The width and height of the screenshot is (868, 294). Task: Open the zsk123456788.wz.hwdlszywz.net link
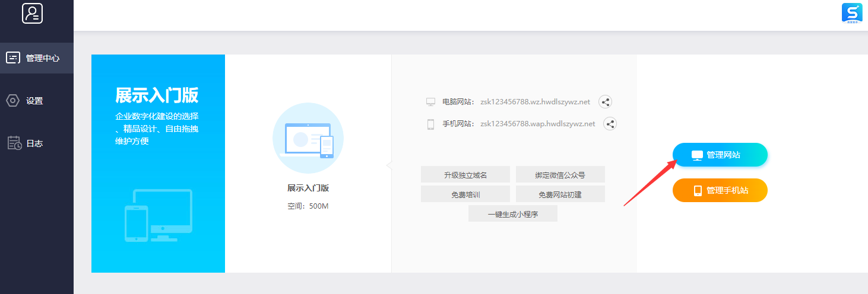click(535, 102)
